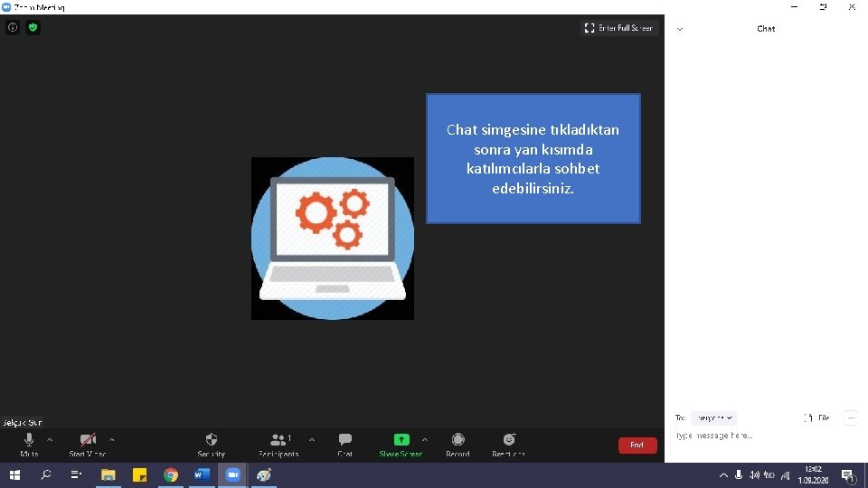The height and width of the screenshot is (488, 868).
Task: Open File Explorer from taskbar
Action: (x=108, y=475)
